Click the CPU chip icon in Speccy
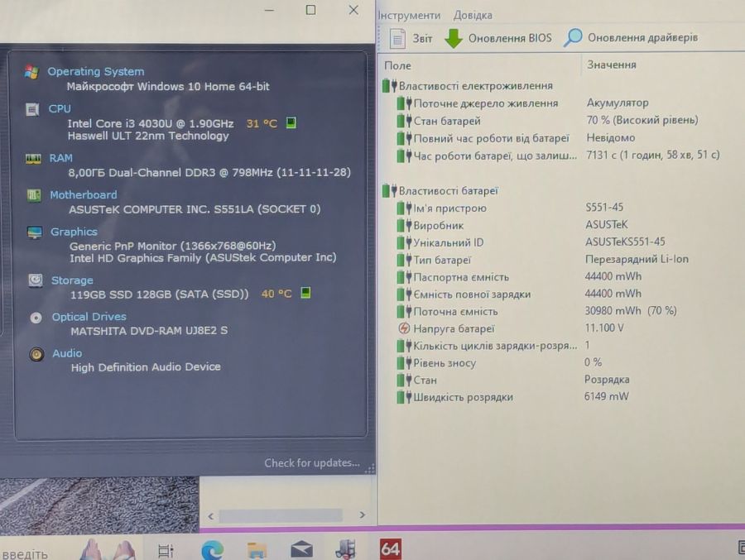This screenshot has width=745, height=560. [31, 110]
